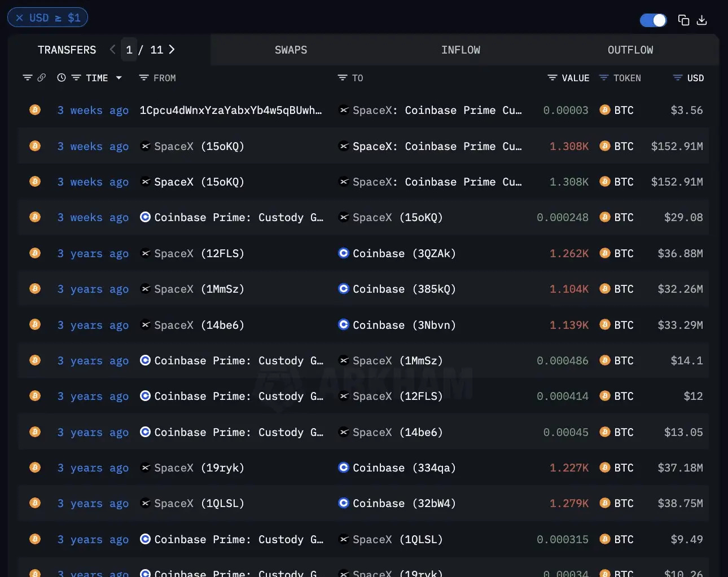The width and height of the screenshot is (728, 577).
Task: Select value 0.00003 in the first row
Action: tap(566, 111)
